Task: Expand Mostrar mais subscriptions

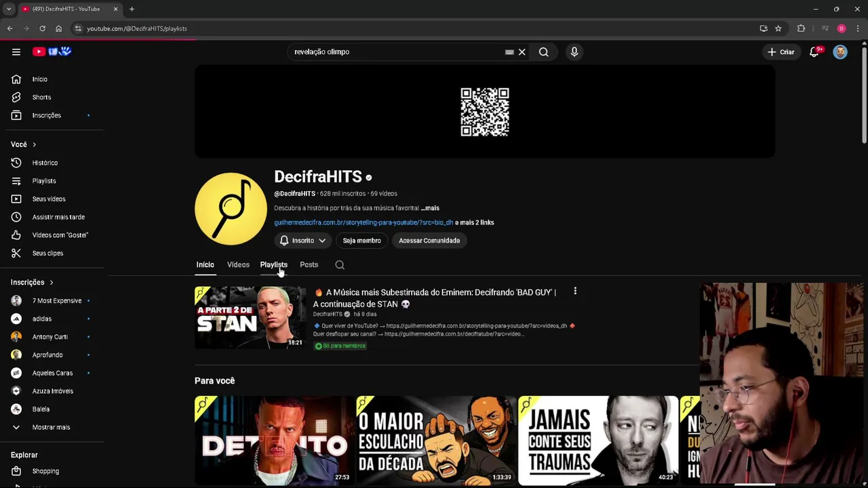Action: [52, 427]
